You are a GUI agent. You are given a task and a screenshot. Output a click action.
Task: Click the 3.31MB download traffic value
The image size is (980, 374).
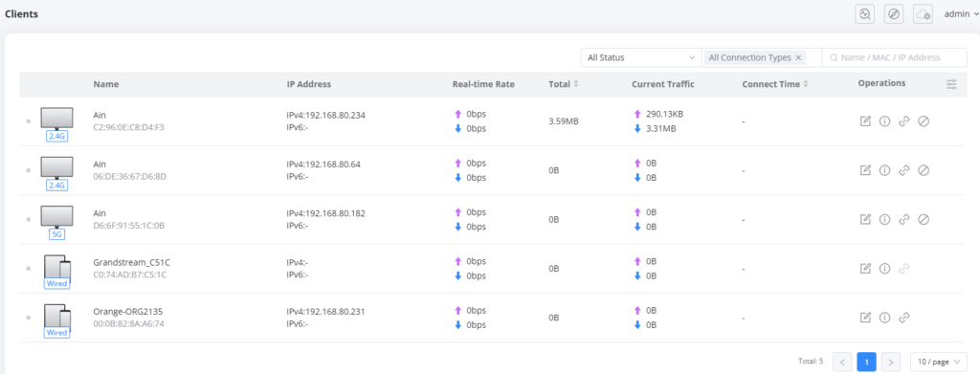660,128
